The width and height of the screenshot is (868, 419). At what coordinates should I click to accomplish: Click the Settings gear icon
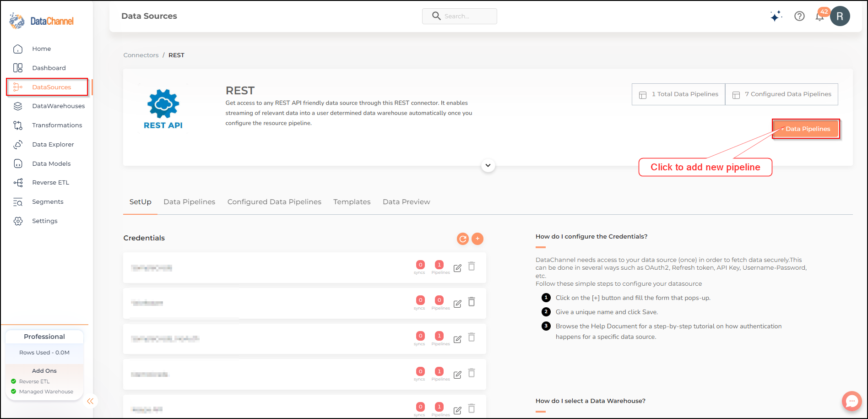point(18,221)
